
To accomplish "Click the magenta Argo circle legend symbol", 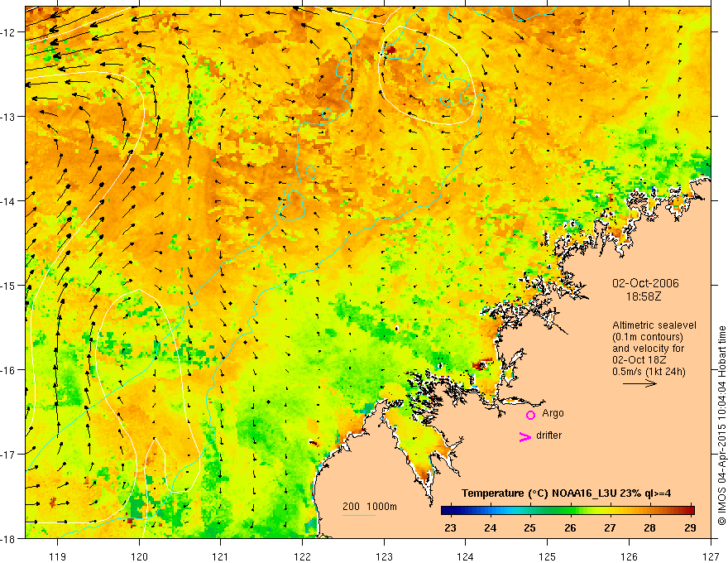I will click(x=530, y=415).
